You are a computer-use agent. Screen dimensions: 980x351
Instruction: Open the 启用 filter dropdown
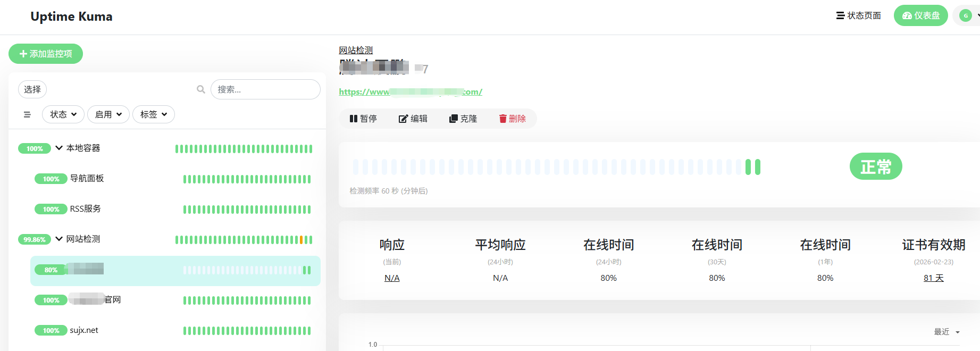coord(108,114)
